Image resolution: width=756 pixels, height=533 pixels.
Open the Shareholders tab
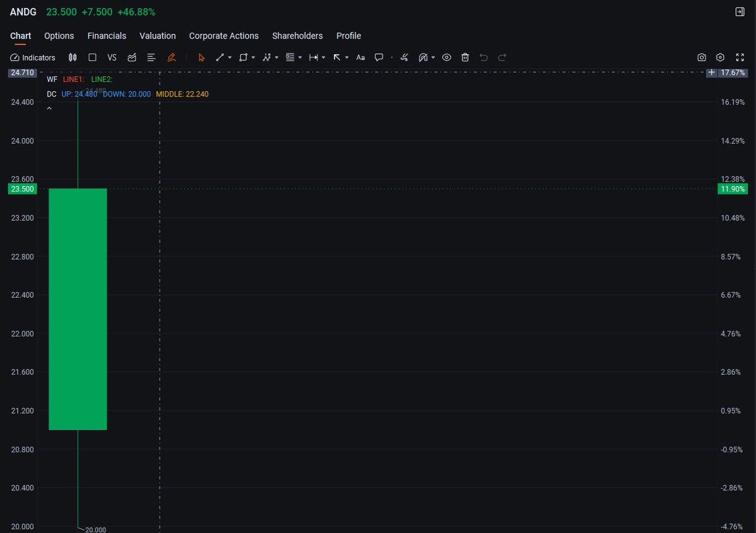[x=297, y=36]
